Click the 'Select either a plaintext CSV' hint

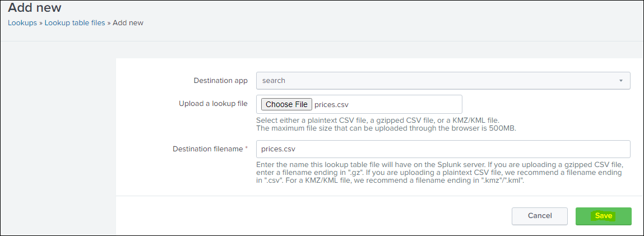tap(377, 120)
